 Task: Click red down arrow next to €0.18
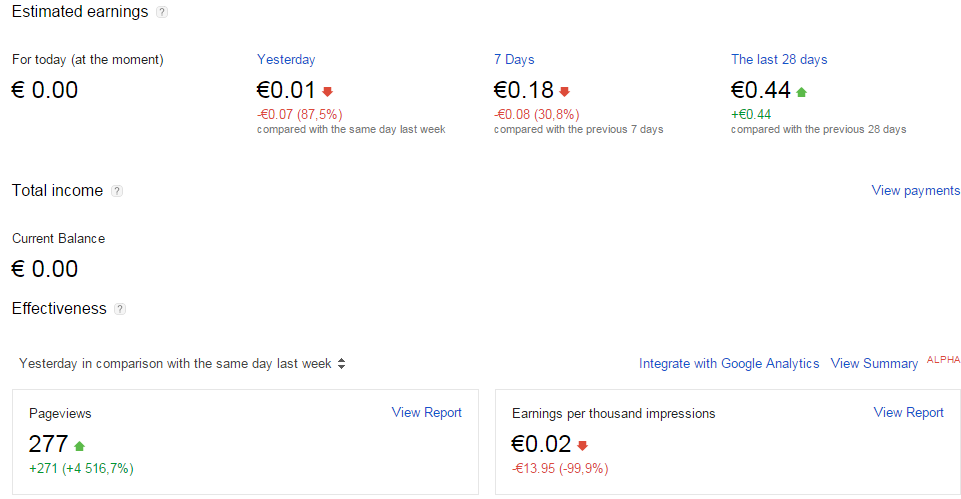[x=564, y=92]
